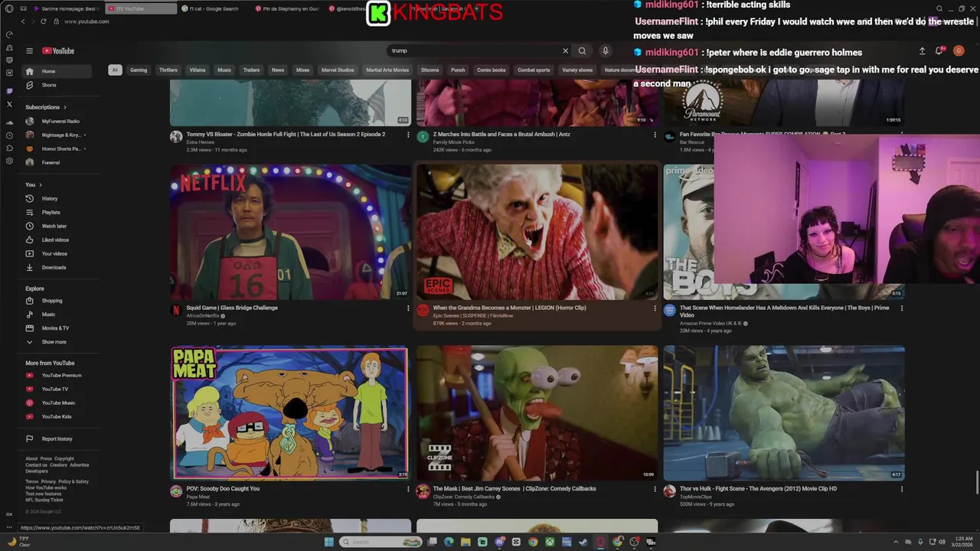Image resolution: width=980 pixels, height=551 pixels.
Task: Open options menu for Squid Game video
Action: click(x=408, y=308)
